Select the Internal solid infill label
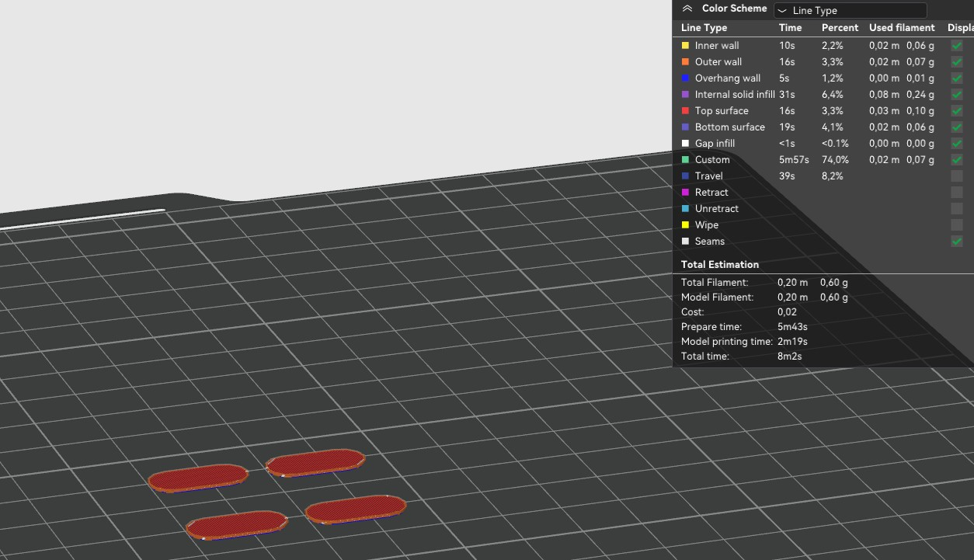Image resolution: width=974 pixels, height=560 pixels. (735, 95)
